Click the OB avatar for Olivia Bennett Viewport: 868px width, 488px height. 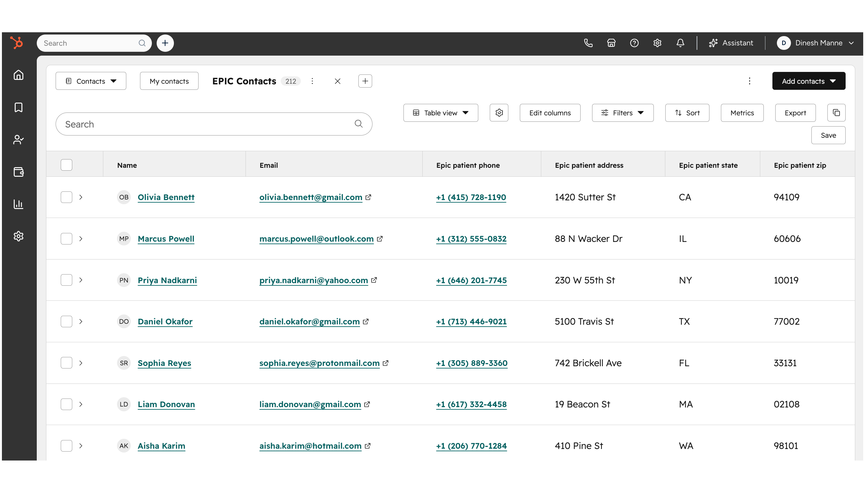click(x=124, y=198)
